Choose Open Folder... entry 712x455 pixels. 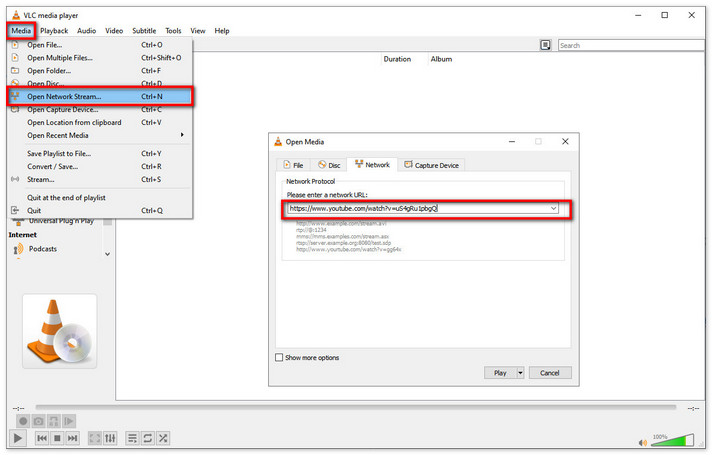tap(100, 71)
